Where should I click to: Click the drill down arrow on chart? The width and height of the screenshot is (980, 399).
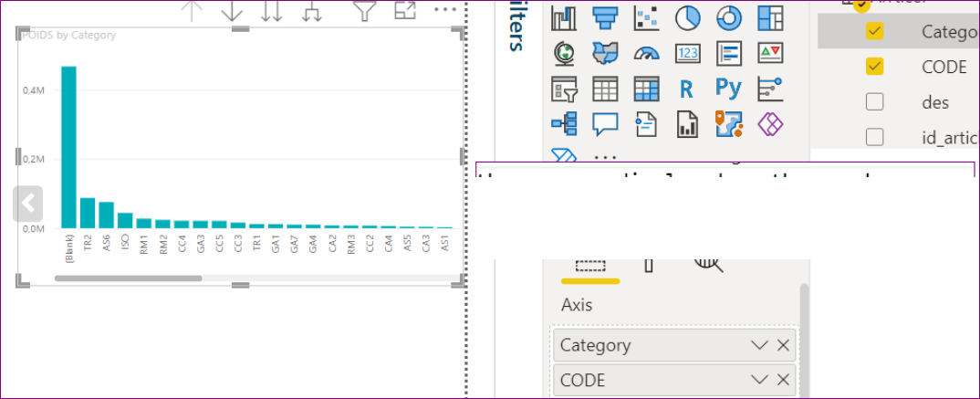pos(232,11)
